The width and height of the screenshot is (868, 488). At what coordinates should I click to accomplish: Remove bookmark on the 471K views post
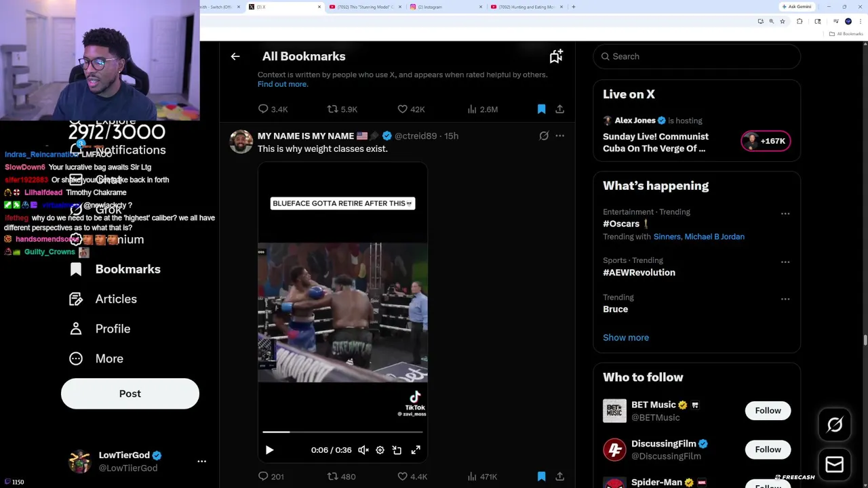click(541, 476)
